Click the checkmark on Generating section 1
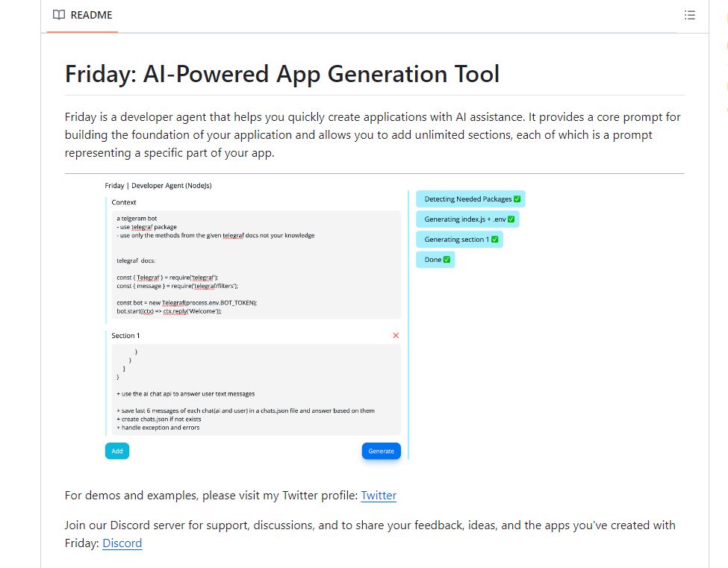 (495, 240)
